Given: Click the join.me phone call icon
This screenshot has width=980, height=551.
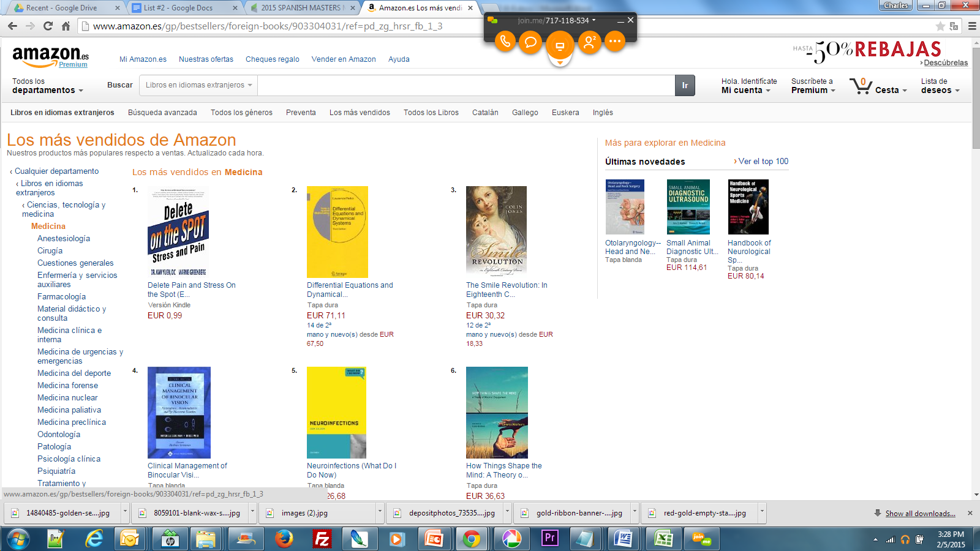Looking at the screenshot, I should pyautogui.click(x=505, y=42).
